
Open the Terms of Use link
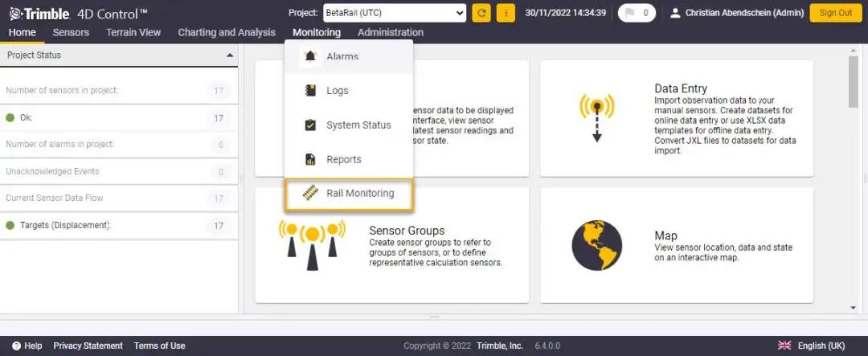[x=159, y=346]
